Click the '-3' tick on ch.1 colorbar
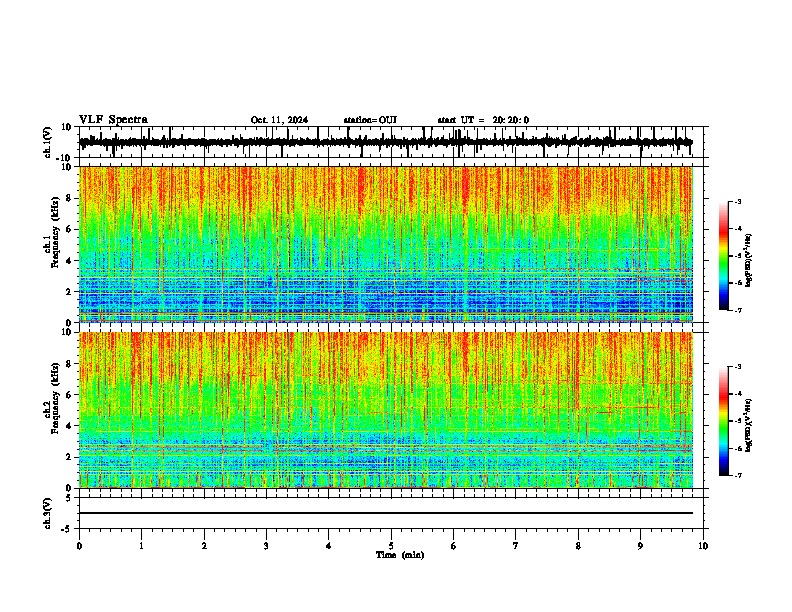792x612 pixels. pos(737,201)
